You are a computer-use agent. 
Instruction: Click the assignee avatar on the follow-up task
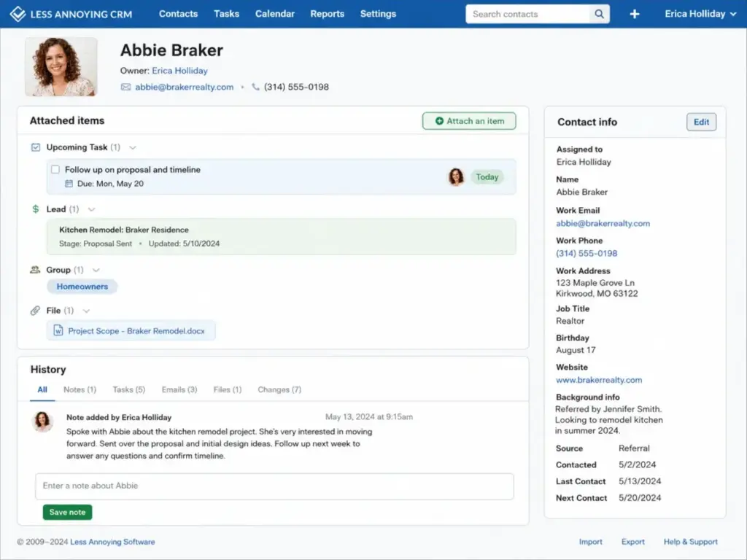(x=456, y=176)
